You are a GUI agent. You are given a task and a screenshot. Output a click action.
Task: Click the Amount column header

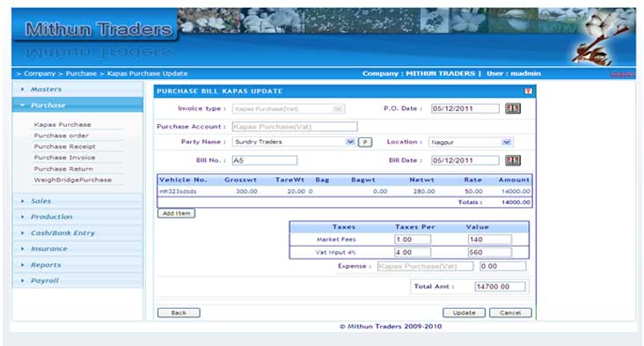click(514, 180)
